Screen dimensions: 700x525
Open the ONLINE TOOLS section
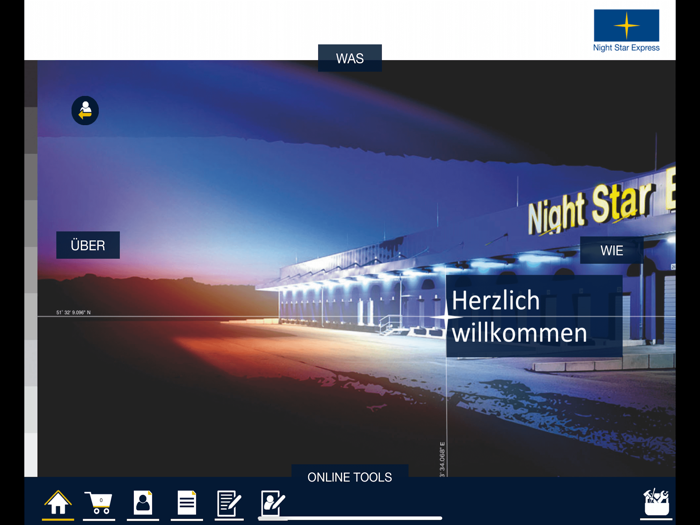click(x=350, y=476)
